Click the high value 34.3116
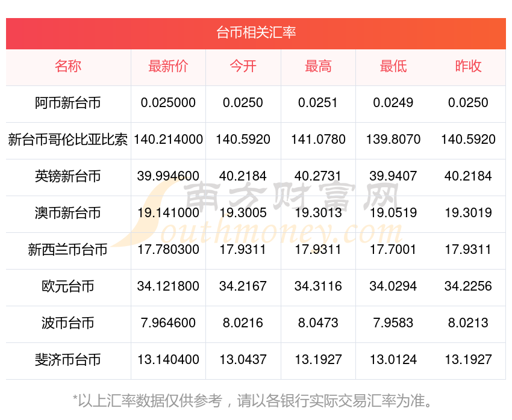Image resolution: width=512 pixels, height=420 pixels. click(x=318, y=286)
